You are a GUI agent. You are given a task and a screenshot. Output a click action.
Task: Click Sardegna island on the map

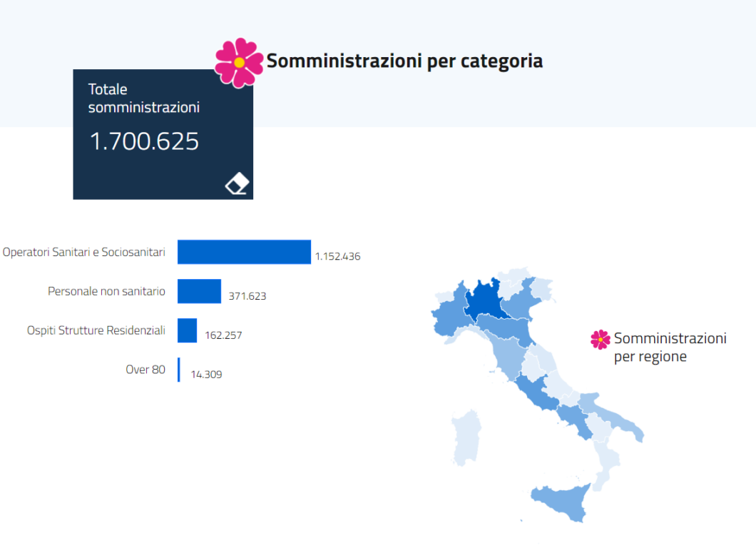[466, 438]
